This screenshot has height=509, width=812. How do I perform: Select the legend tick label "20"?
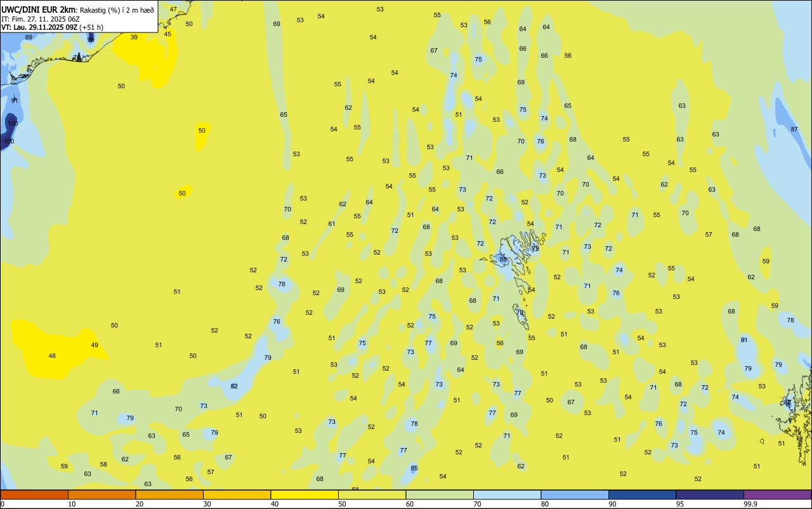point(140,504)
